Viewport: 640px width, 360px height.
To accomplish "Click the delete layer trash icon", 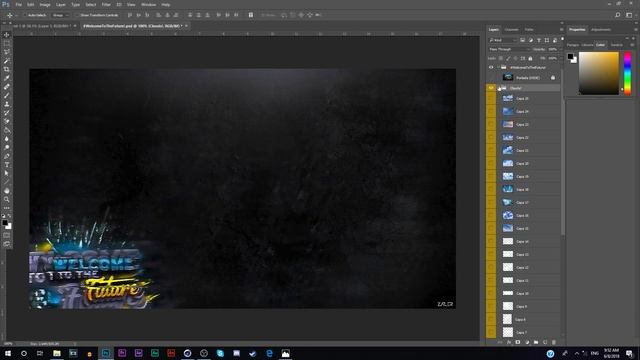I will pos(554,342).
